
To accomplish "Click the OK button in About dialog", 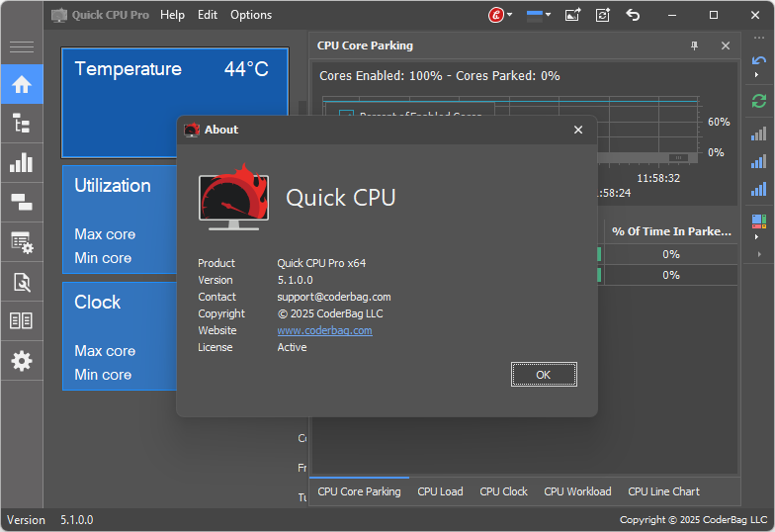I will (544, 374).
